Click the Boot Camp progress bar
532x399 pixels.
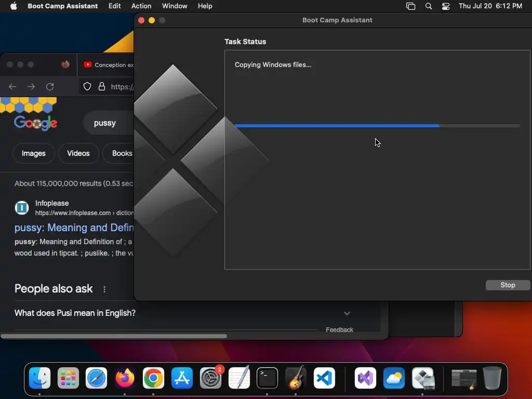click(377, 126)
